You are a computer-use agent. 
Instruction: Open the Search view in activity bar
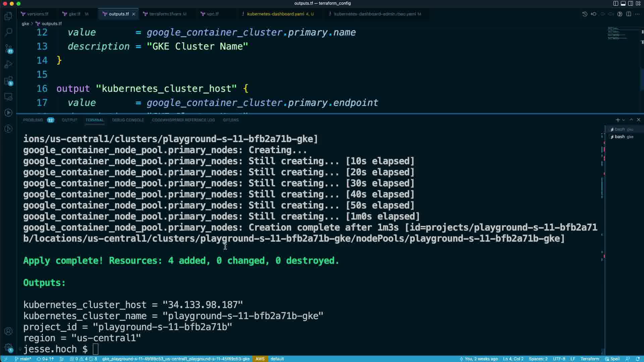point(8,32)
